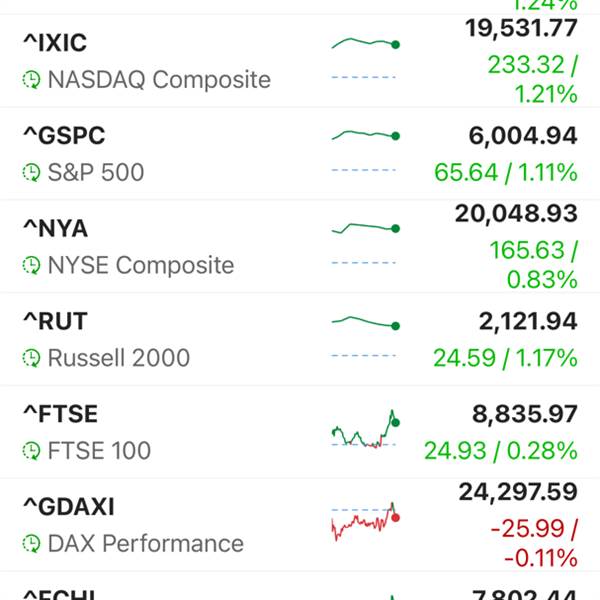The width and height of the screenshot is (600, 600).
Task: Tap the 8,835.97 FTSE price
Action: 525,414
